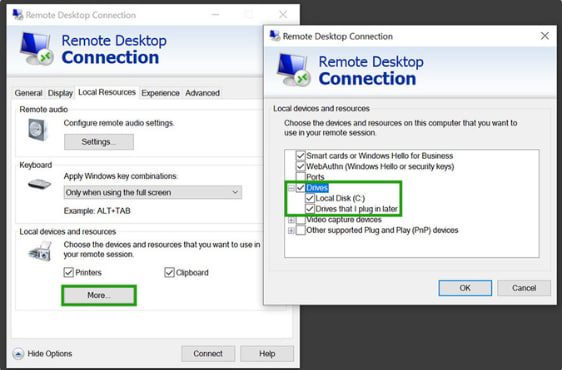The width and height of the screenshot is (562, 370).
Task: Uncheck Drives that I plug in later
Action: (x=310, y=209)
